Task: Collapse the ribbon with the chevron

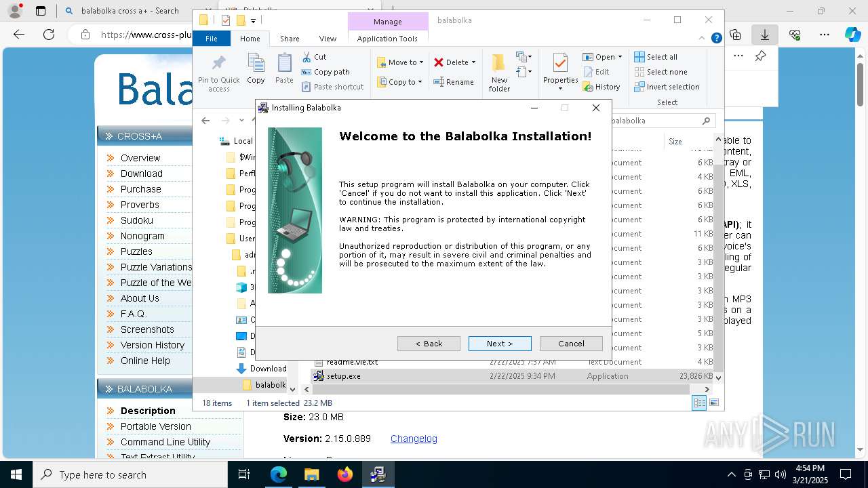Action: (x=702, y=39)
